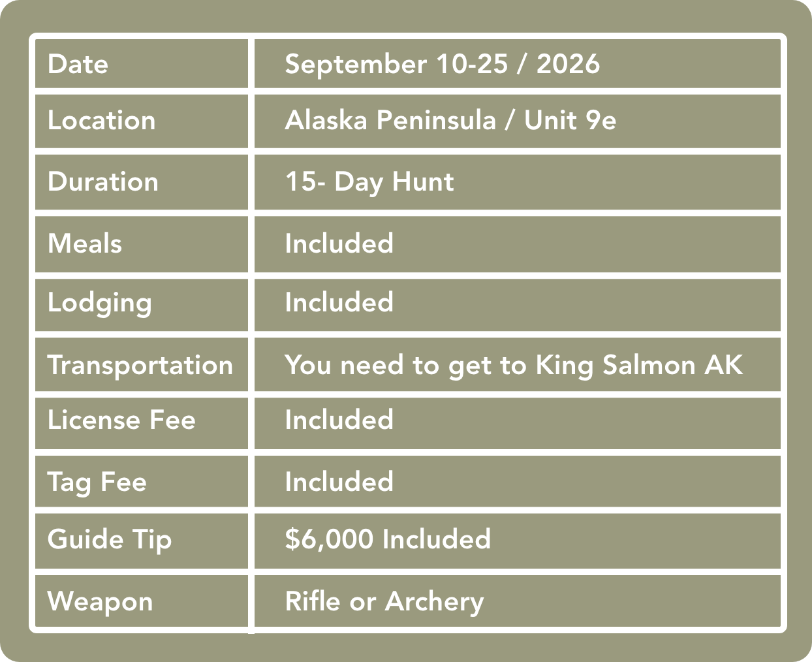Click Included value in License Fee row
The height and width of the screenshot is (662, 812).
(x=339, y=420)
